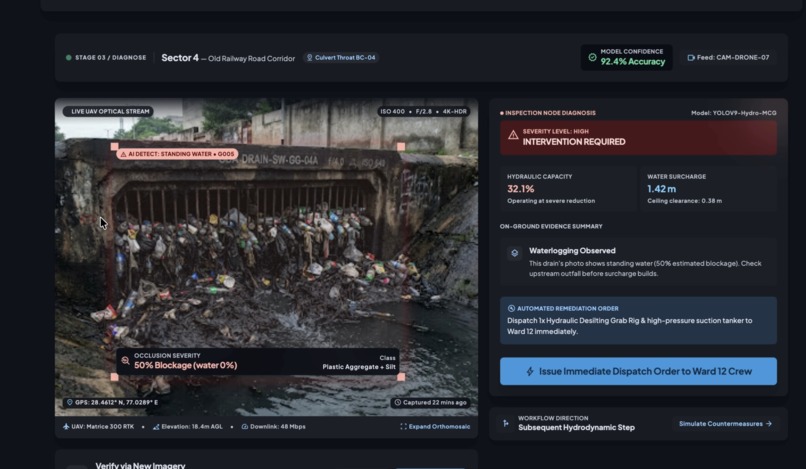This screenshot has height=469, width=806.
Task: Click the Intervention Required severity banner
Action: coord(638,138)
